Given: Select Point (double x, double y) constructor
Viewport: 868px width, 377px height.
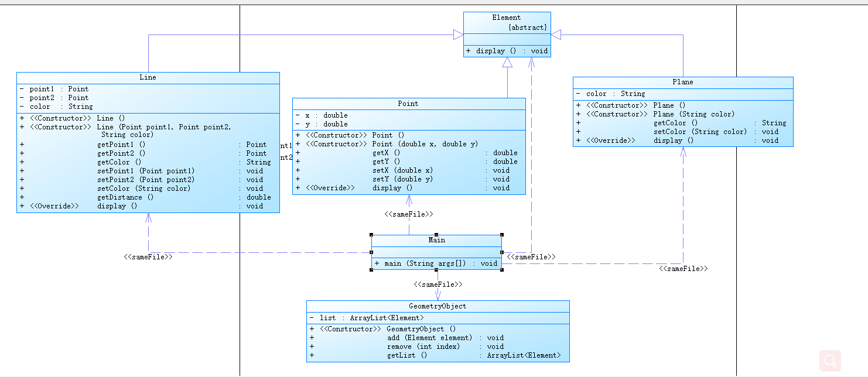Looking at the screenshot, I should (387, 144).
